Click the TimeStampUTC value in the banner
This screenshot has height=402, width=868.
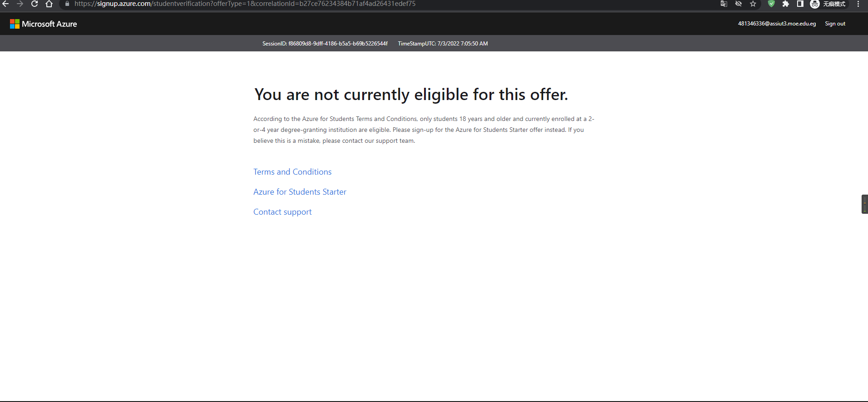coord(443,44)
